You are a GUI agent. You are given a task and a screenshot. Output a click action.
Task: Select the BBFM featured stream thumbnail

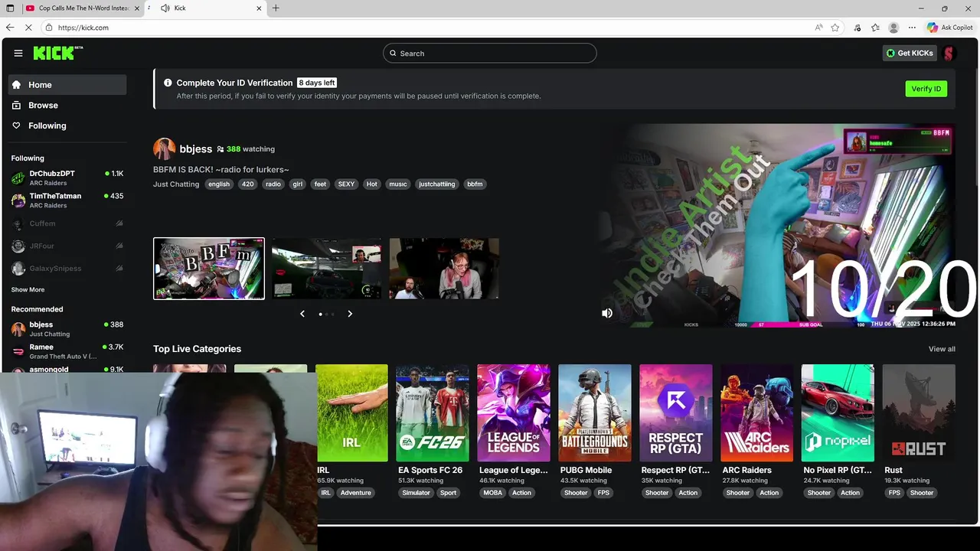tap(209, 269)
